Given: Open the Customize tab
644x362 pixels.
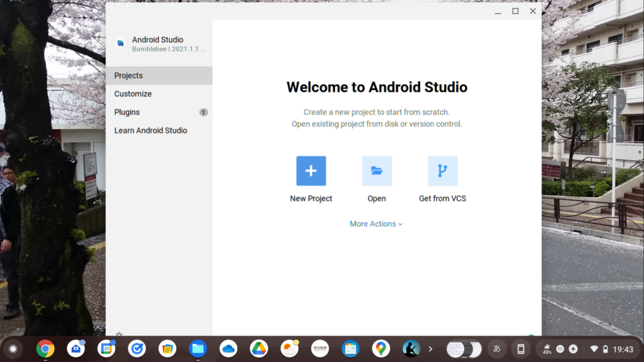Looking at the screenshot, I should click(x=159, y=94).
